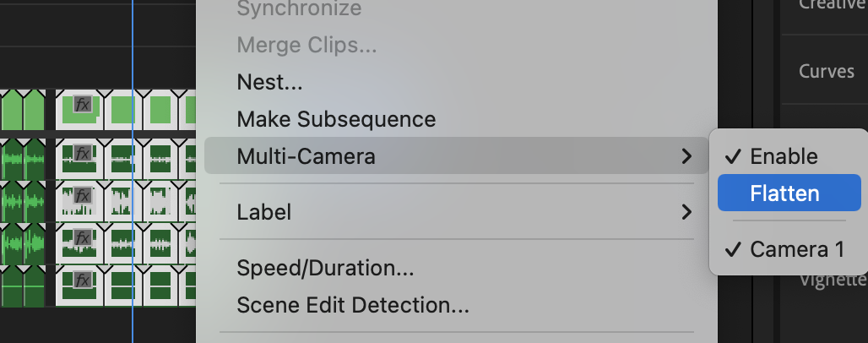Select Scene Edit Detection... option
This screenshot has height=343, width=868.
click(x=353, y=305)
